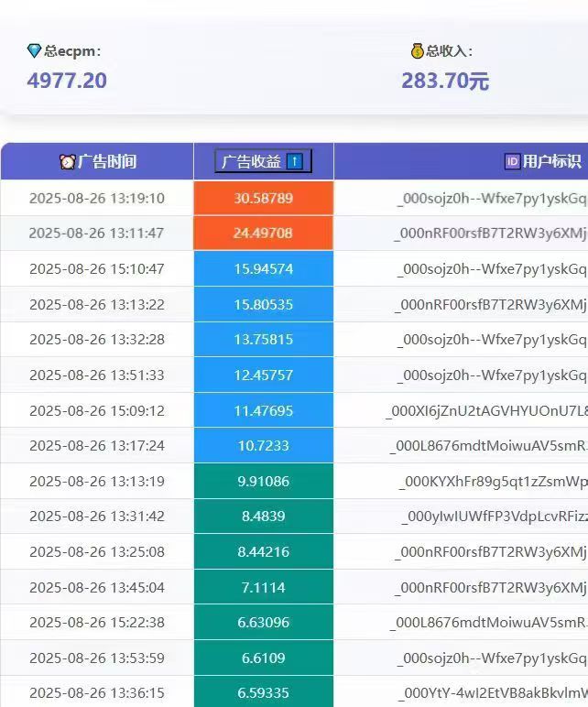Click the 总收入 label text
The image size is (588, 707).
tap(449, 51)
